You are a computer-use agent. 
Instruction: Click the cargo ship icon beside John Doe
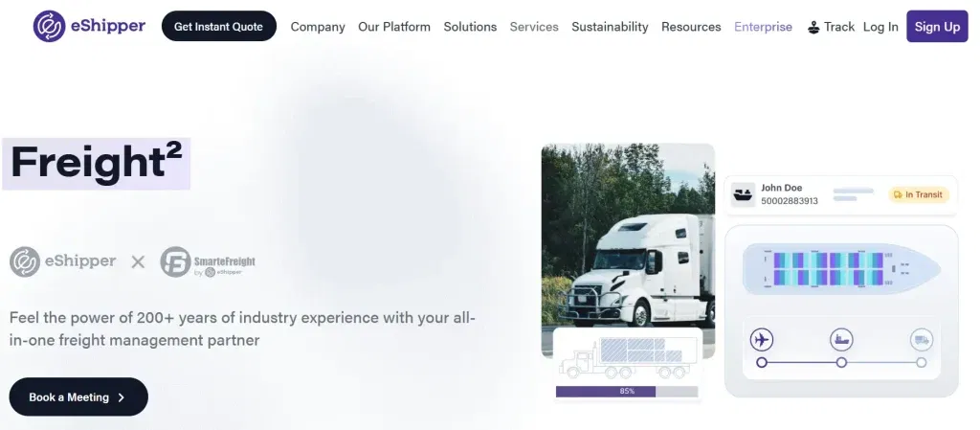[743, 194]
